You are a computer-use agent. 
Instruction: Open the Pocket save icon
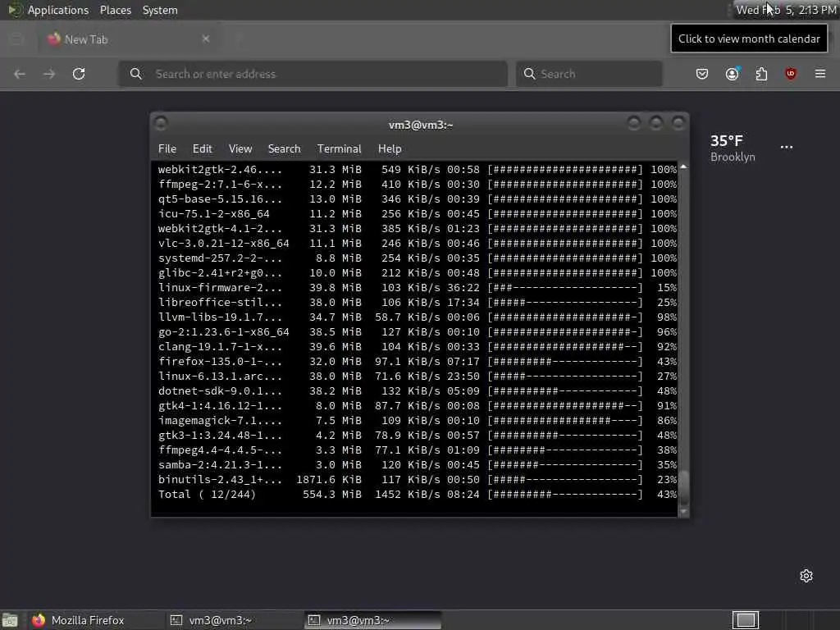[x=702, y=74]
